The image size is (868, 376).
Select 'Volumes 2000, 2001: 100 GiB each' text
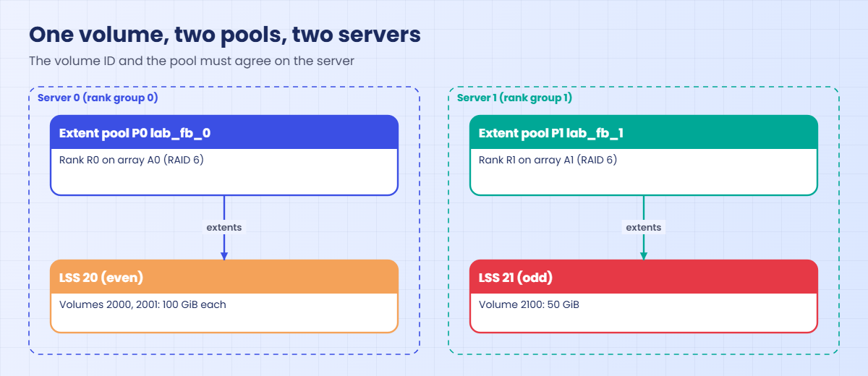pos(143,304)
